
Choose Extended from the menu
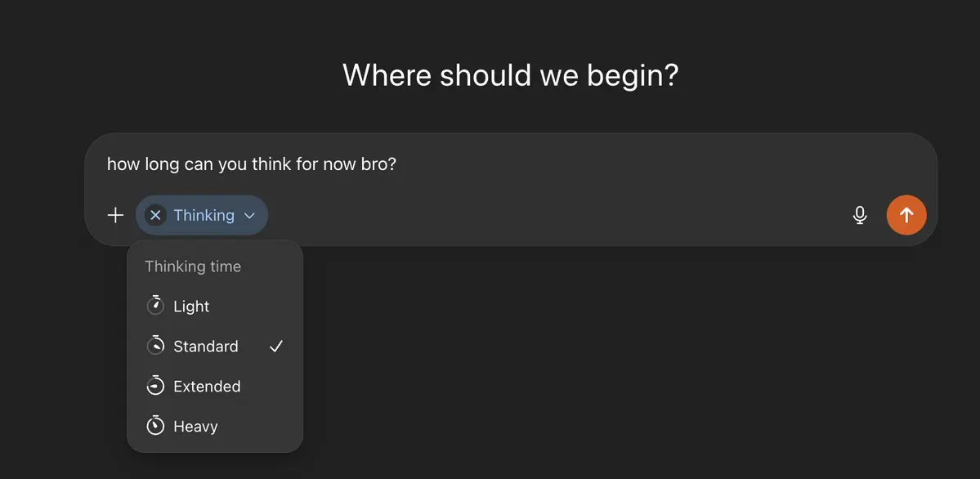(x=215, y=387)
